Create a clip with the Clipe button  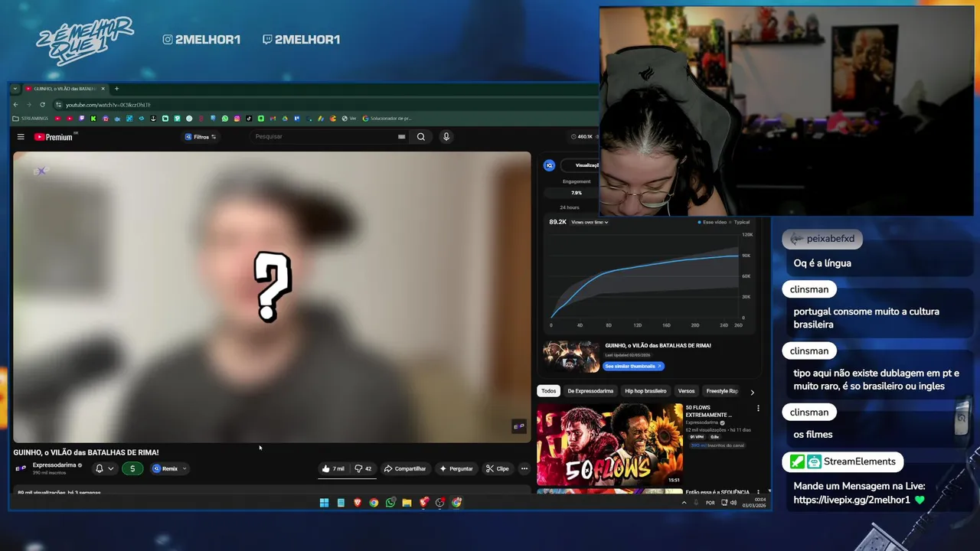click(498, 468)
